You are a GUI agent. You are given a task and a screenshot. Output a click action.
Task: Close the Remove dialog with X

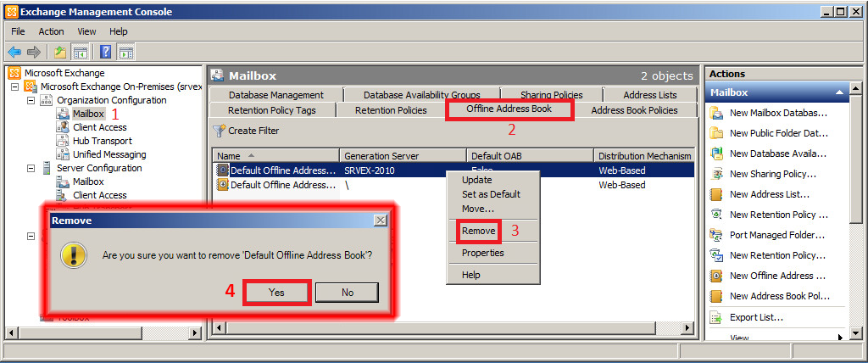pyautogui.click(x=380, y=221)
